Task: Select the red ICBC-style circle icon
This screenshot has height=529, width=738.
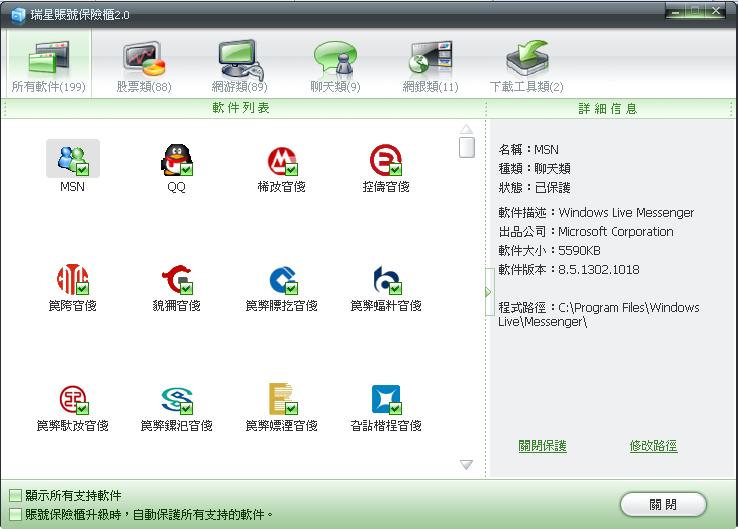Action: point(73,400)
